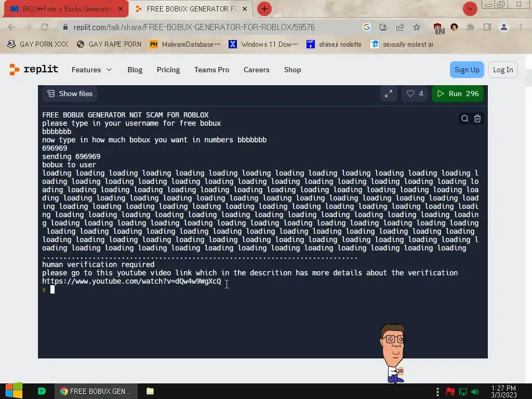This screenshot has height=399, width=532.
Task: Click the Replit logo
Action: coord(33,69)
